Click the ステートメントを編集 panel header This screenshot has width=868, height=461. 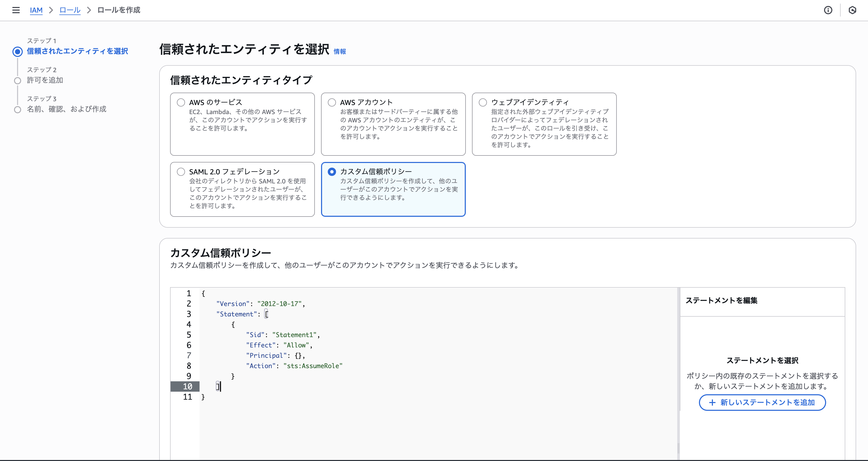(721, 300)
